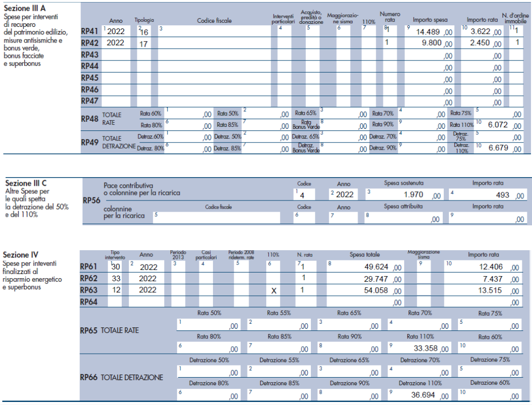
Task: Select RP65 Rata 110% total 33.358
Action: pyautogui.click(x=422, y=348)
